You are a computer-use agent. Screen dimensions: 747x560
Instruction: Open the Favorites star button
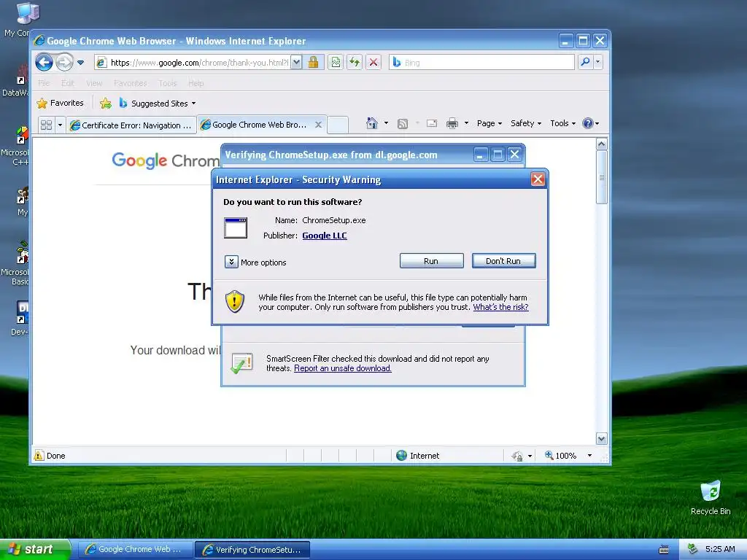[60, 103]
